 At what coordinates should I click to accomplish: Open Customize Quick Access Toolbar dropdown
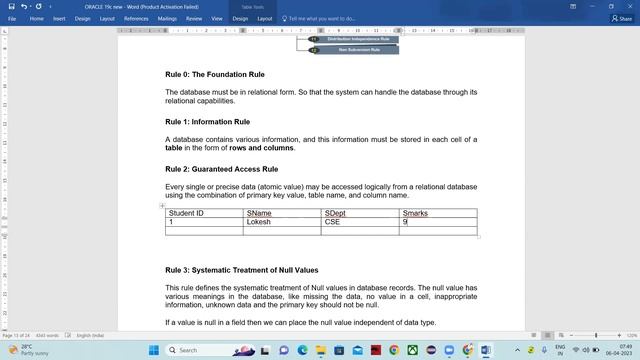(50, 7)
